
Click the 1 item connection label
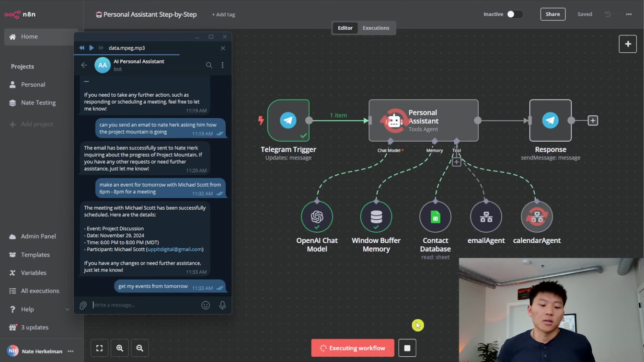pos(338,115)
